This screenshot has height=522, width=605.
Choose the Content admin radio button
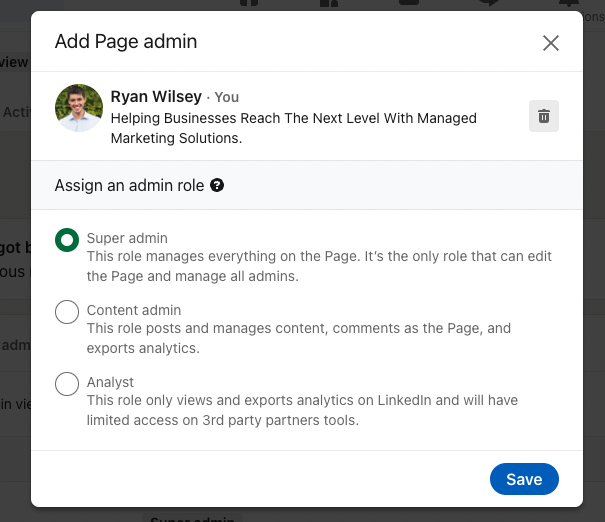(x=67, y=312)
